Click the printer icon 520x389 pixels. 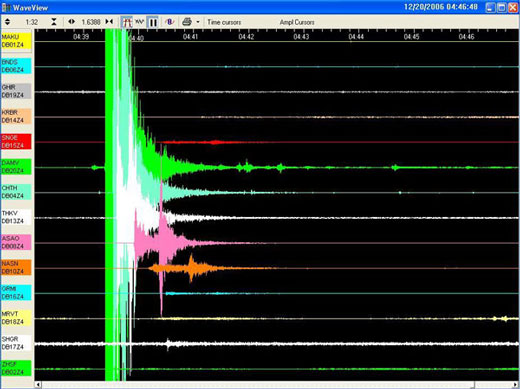(187, 22)
